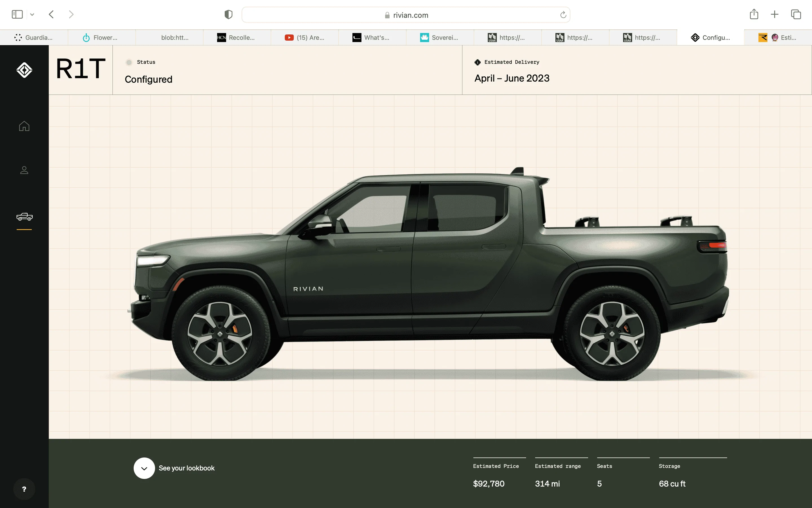This screenshot has height=508, width=812.
Task: Select the truck vehicle icon in sidebar
Action: pos(25,217)
